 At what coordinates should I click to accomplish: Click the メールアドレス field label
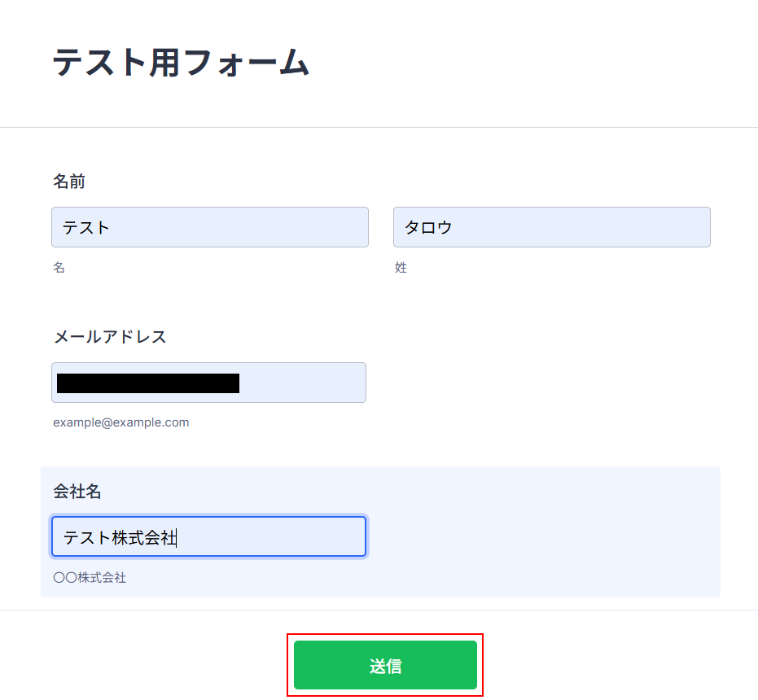pos(110,336)
